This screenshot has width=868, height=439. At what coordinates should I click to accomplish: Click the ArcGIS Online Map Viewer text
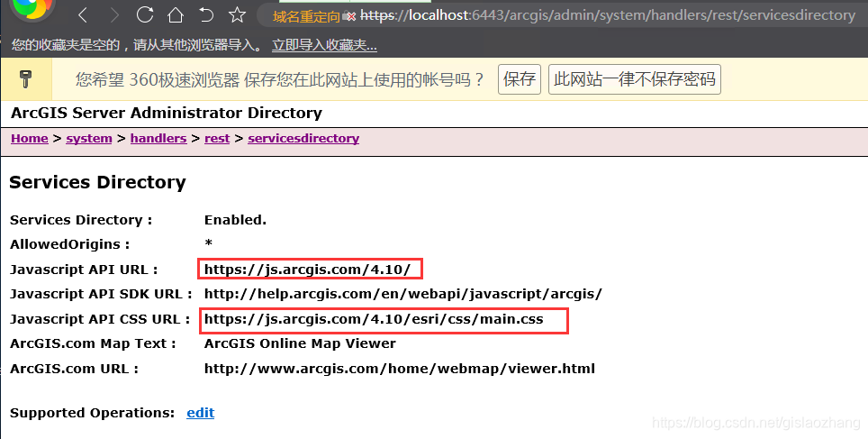pyautogui.click(x=300, y=343)
